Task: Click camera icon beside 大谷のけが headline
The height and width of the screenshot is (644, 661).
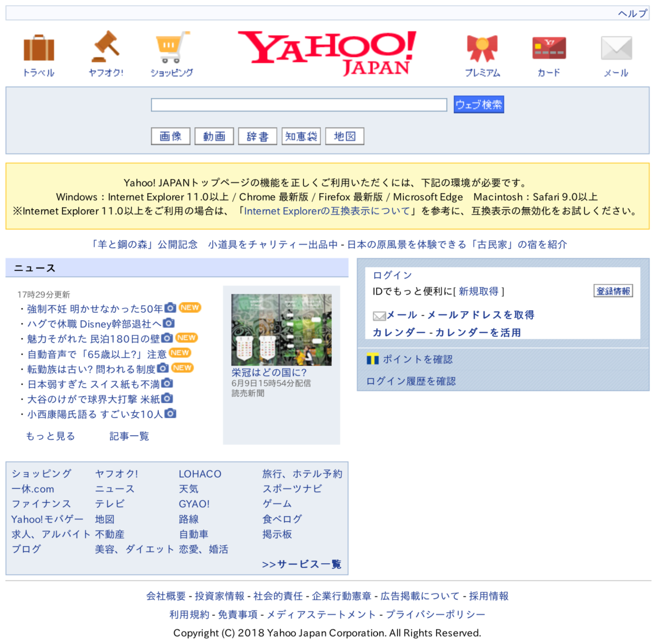Action: [167, 398]
